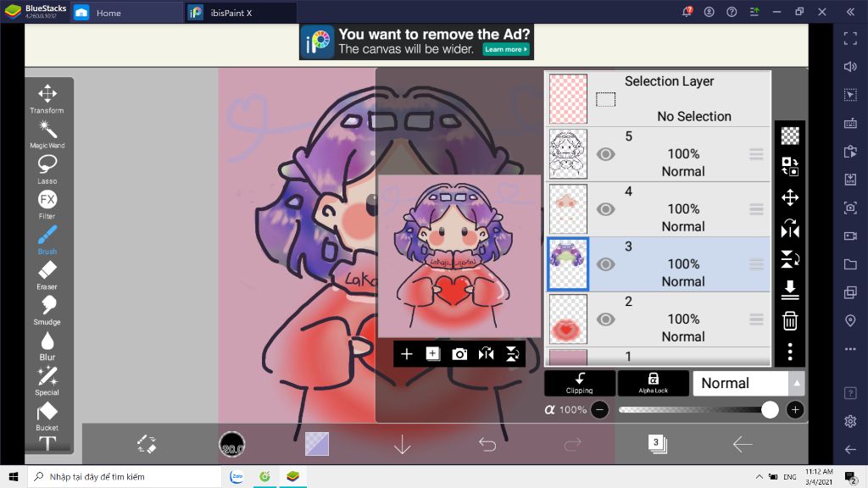868x488 pixels.
Task: Increase opacity with plus button
Action: pyautogui.click(x=795, y=409)
